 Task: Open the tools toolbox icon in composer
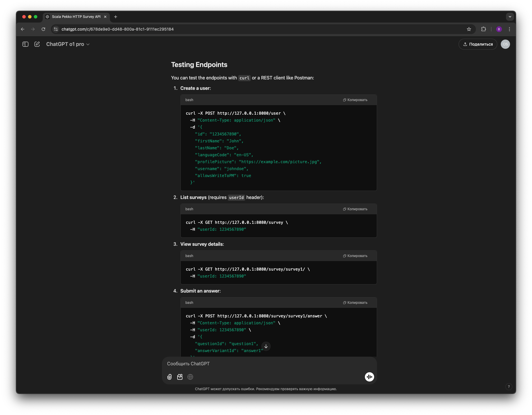point(180,377)
